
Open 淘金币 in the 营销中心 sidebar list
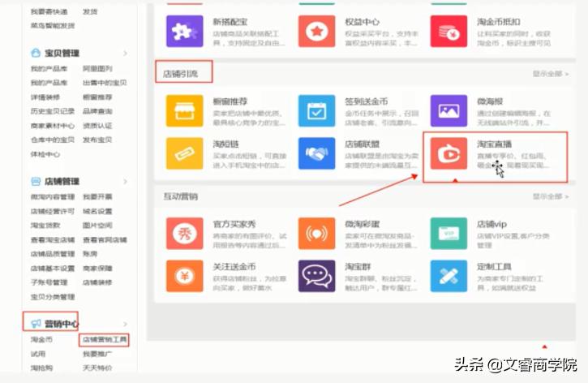click(41, 339)
